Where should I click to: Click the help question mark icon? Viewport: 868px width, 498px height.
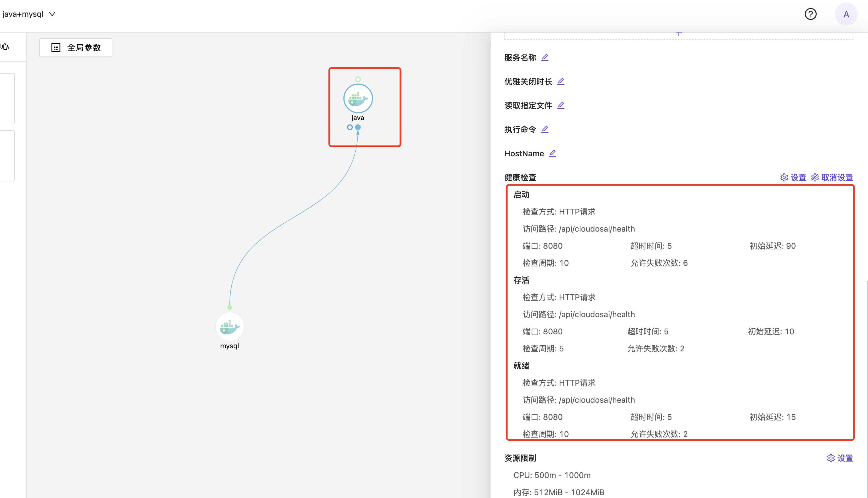810,14
